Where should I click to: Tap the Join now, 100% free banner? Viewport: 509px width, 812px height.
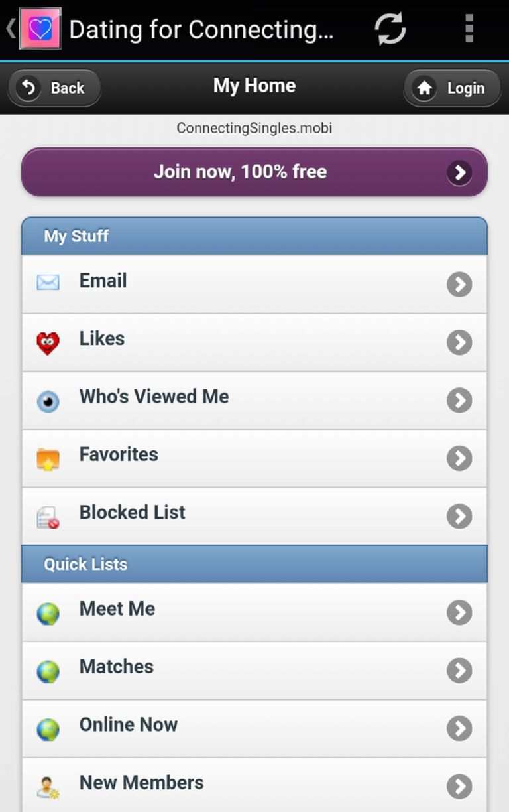tap(254, 172)
